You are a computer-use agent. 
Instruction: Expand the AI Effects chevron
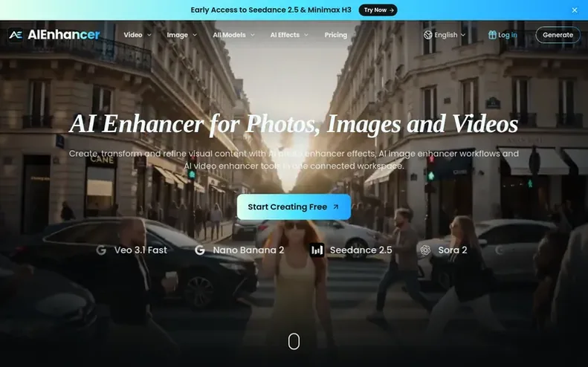[x=306, y=35]
